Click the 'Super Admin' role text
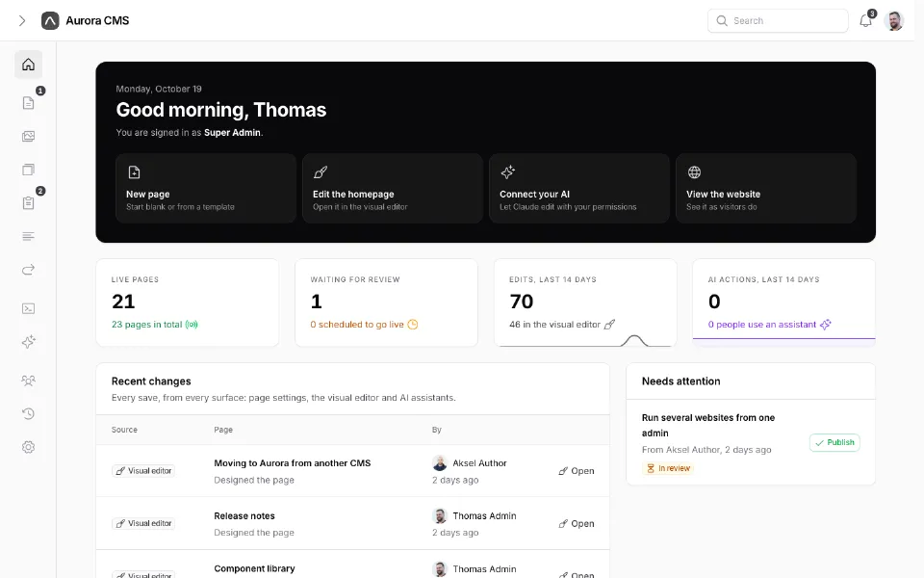Image resolution: width=924 pixels, height=578 pixels. click(232, 133)
